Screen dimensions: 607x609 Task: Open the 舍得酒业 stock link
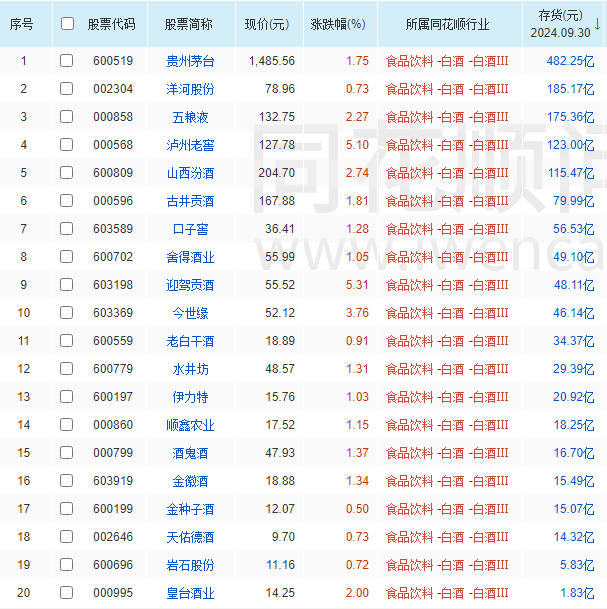coord(190,257)
